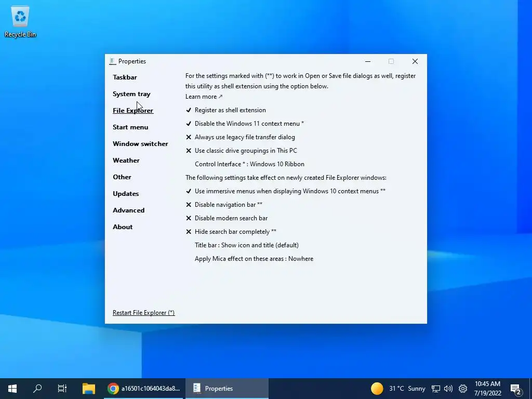
Task: Enable Disable navigation bar option
Action: 224,205
